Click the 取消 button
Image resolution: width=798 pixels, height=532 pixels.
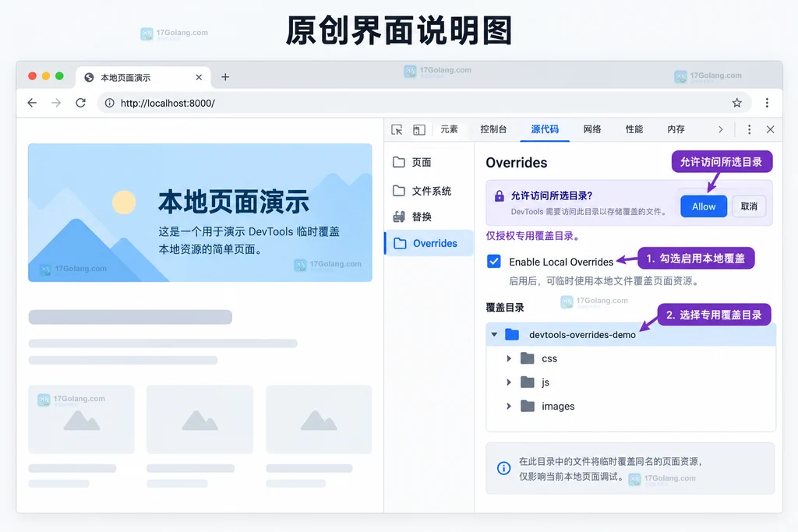click(749, 206)
